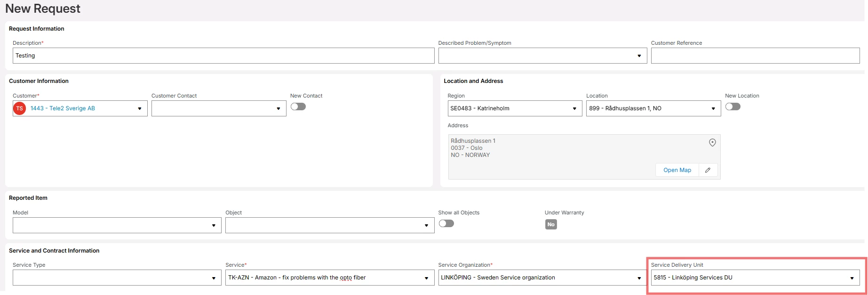868x295 pixels.
Task: Click the Customer Reference input field
Action: point(755,56)
